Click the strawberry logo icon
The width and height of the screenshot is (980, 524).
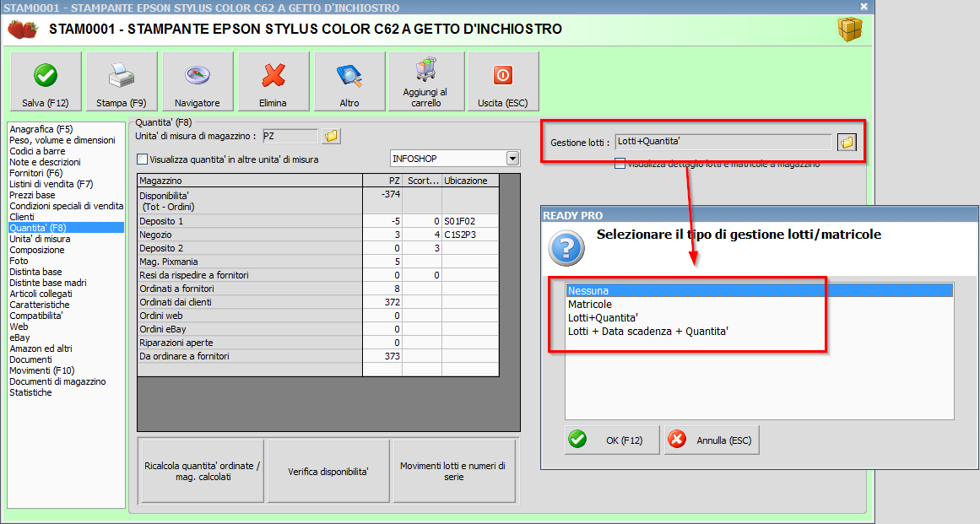[x=23, y=30]
